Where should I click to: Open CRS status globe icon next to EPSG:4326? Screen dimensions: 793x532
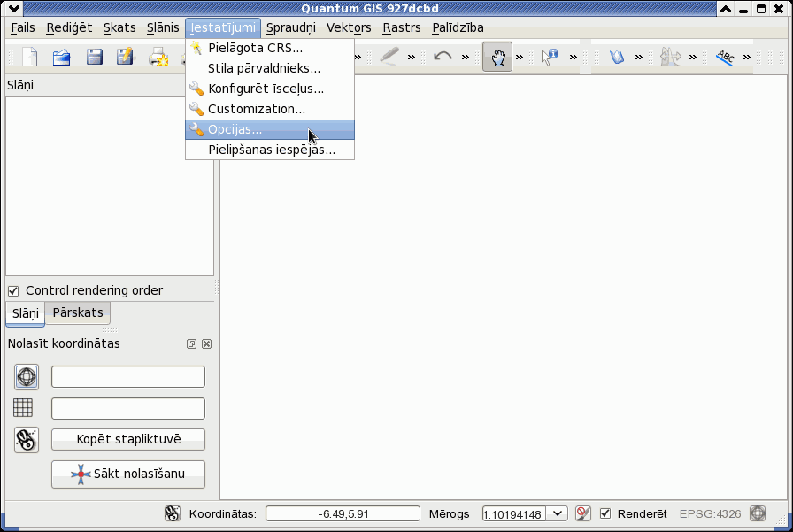point(758,513)
